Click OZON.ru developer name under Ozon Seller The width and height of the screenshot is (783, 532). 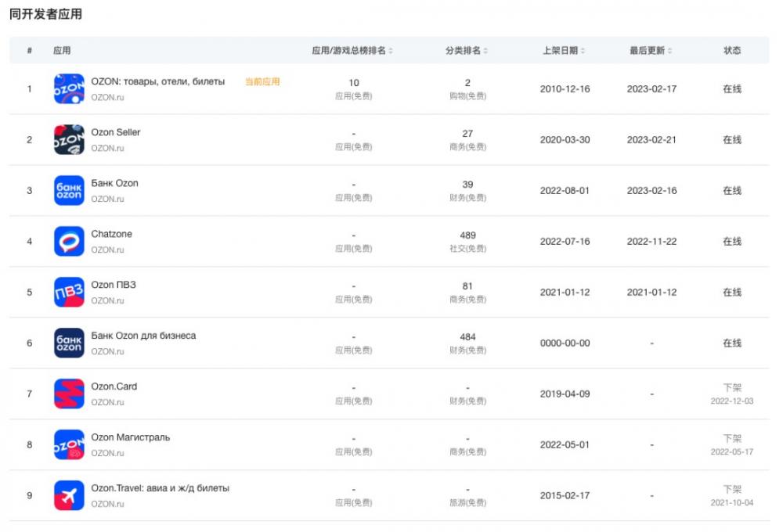coord(107,148)
